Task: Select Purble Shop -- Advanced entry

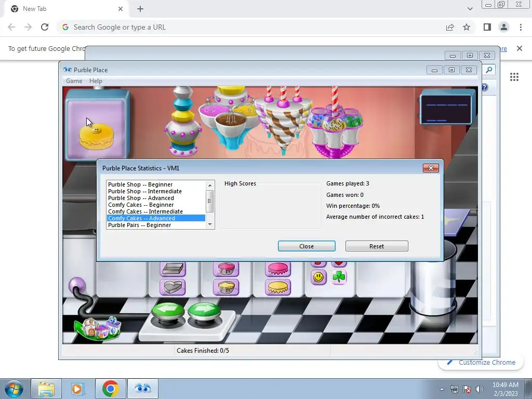Action: (x=156, y=198)
